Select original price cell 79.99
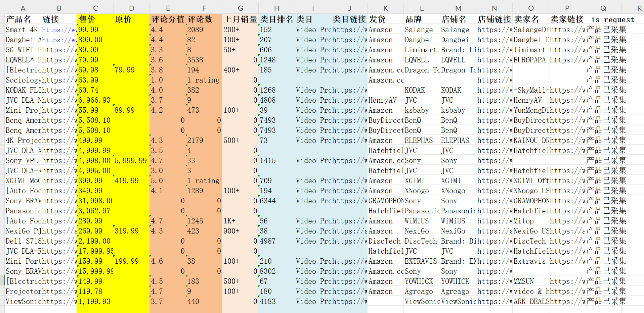The image size is (644, 313). (x=132, y=70)
